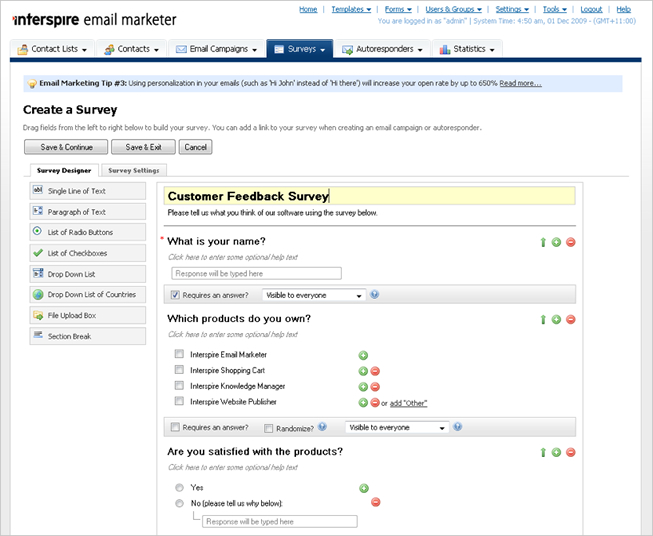Viewport: 653px width, 536px height.
Task: Click the Logout link
Action: tap(591, 9)
